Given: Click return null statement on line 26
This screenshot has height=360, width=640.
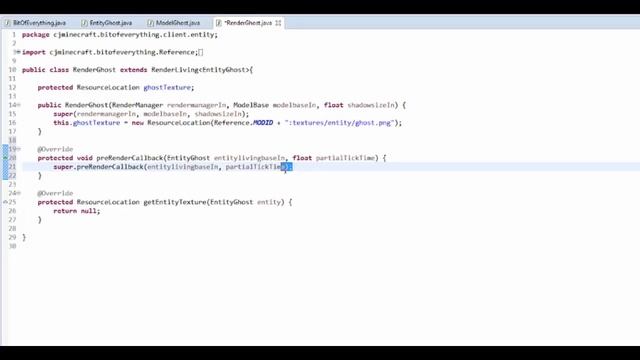Looking at the screenshot, I should [x=76, y=211].
